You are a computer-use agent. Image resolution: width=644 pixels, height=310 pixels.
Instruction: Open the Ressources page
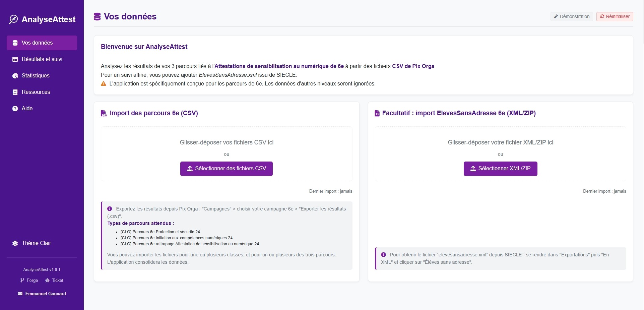(x=36, y=92)
